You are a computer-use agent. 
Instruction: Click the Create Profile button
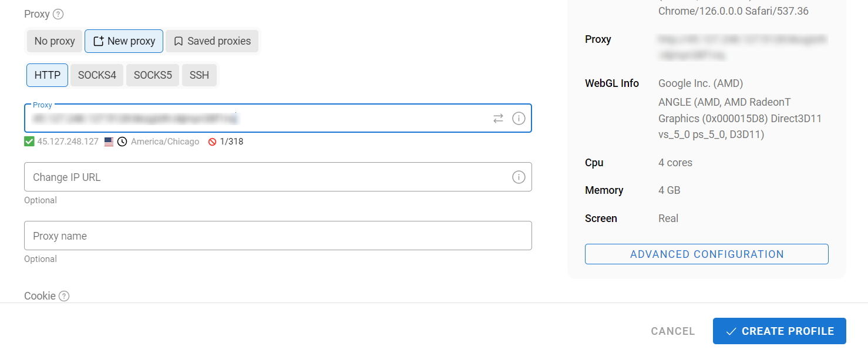pos(779,331)
